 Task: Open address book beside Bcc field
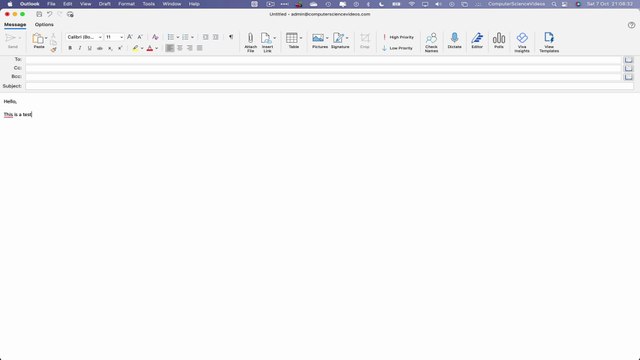tap(628, 77)
